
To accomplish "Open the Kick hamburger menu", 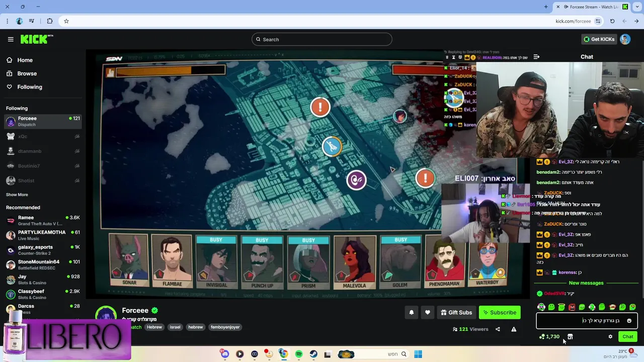I will pyautogui.click(x=11, y=39).
